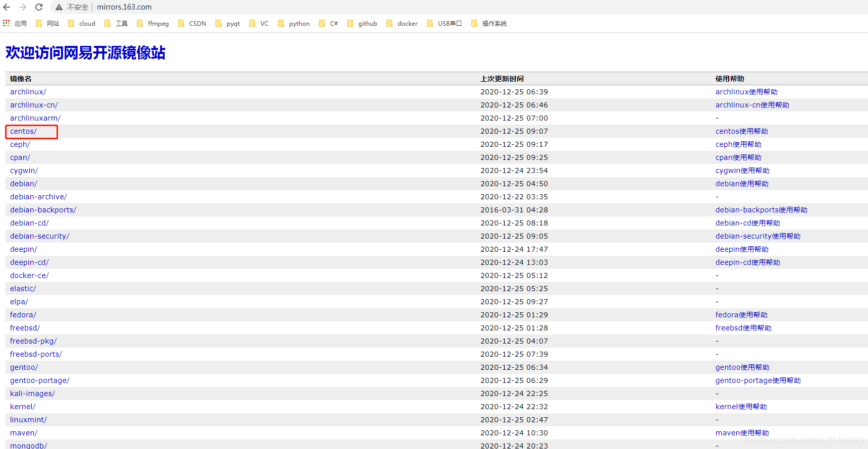Open the USB串口 bookmark folder
Viewport: 868px width, 449px height.
pyautogui.click(x=445, y=23)
